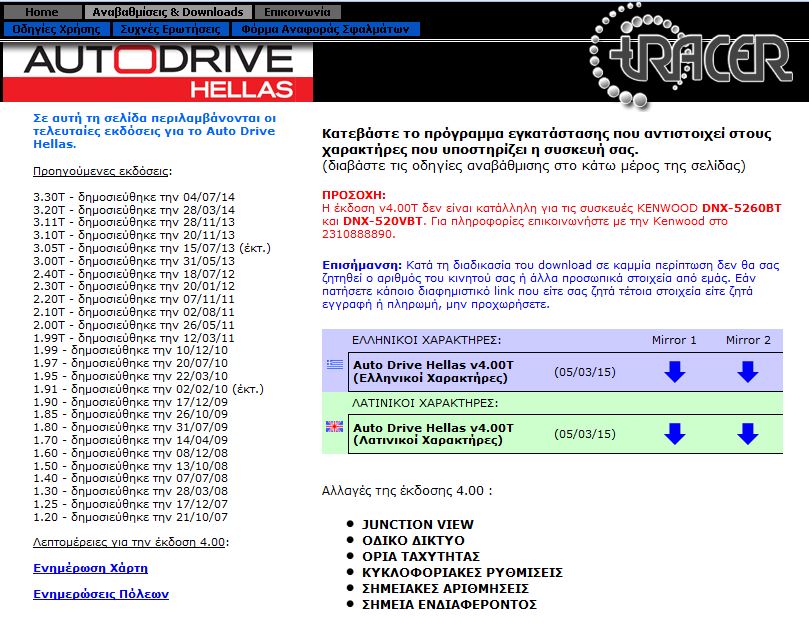Image resolution: width=809 pixels, height=623 pixels.
Task: Click the AutoDrive Hellas logo banner
Action: [158, 72]
